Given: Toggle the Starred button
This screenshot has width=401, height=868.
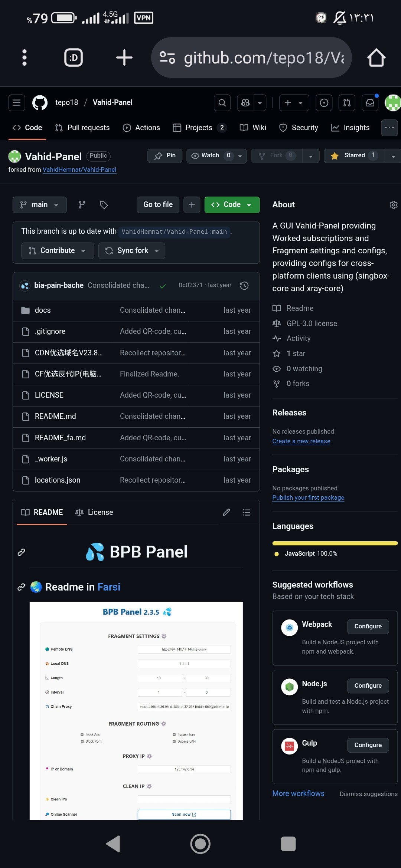Looking at the screenshot, I should click(x=354, y=156).
